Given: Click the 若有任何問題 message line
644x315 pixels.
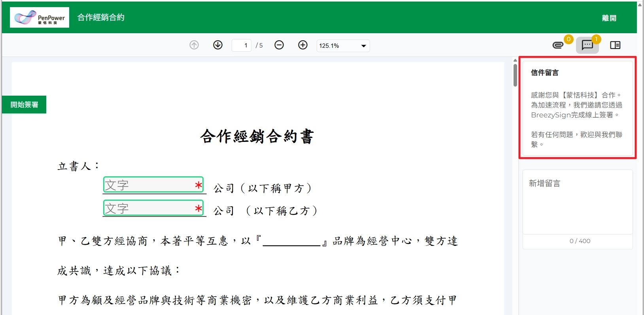Looking at the screenshot, I should pos(576,140).
